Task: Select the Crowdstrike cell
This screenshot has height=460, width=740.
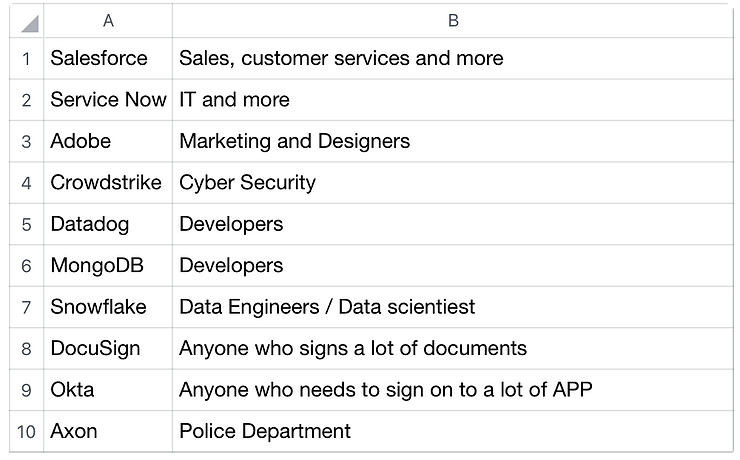Action: pyautogui.click(x=108, y=182)
